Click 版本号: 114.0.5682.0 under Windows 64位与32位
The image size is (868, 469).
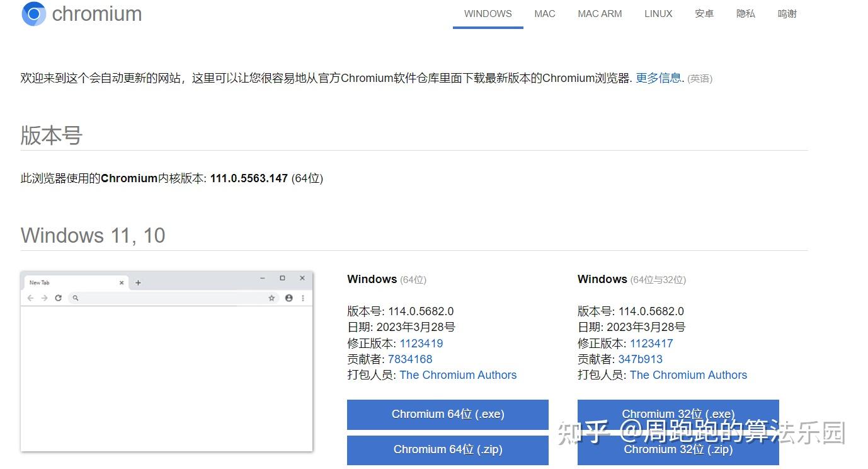click(x=631, y=311)
